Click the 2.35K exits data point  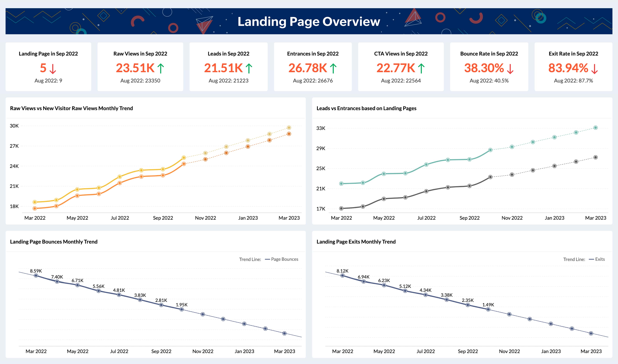[x=468, y=305]
